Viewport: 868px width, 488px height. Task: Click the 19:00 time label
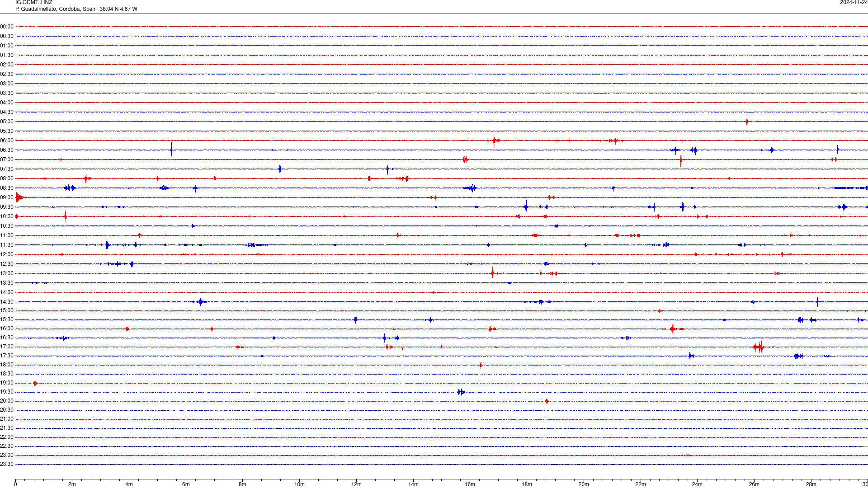click(7, 383)
